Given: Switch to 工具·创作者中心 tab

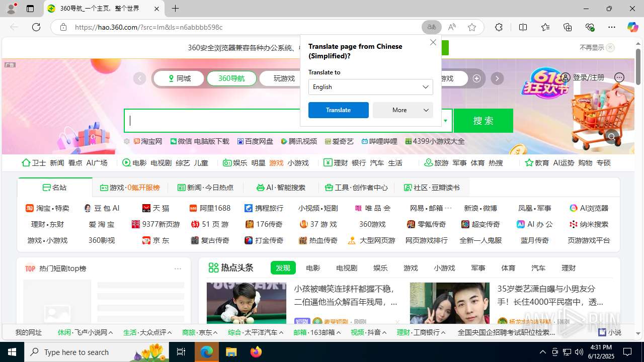Looking at the screenshot, I should pyautogui.click(x=356, y=188).
